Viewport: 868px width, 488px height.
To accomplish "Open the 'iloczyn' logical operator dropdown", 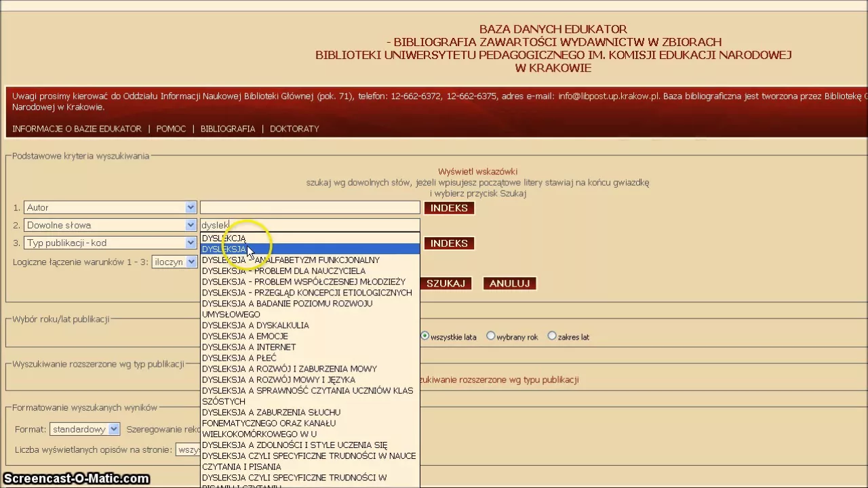I will click(x=191, y=262).
